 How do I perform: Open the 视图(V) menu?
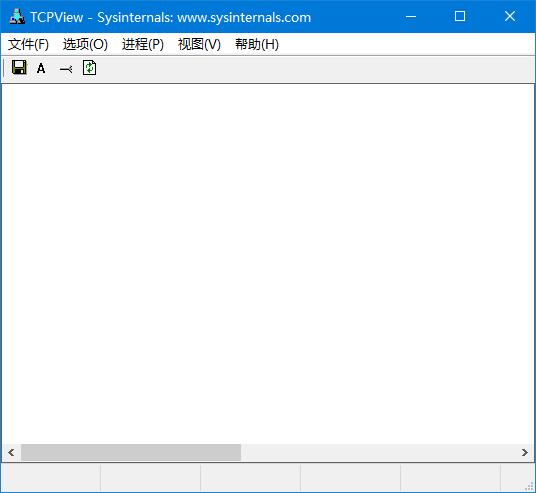point(199,44)
